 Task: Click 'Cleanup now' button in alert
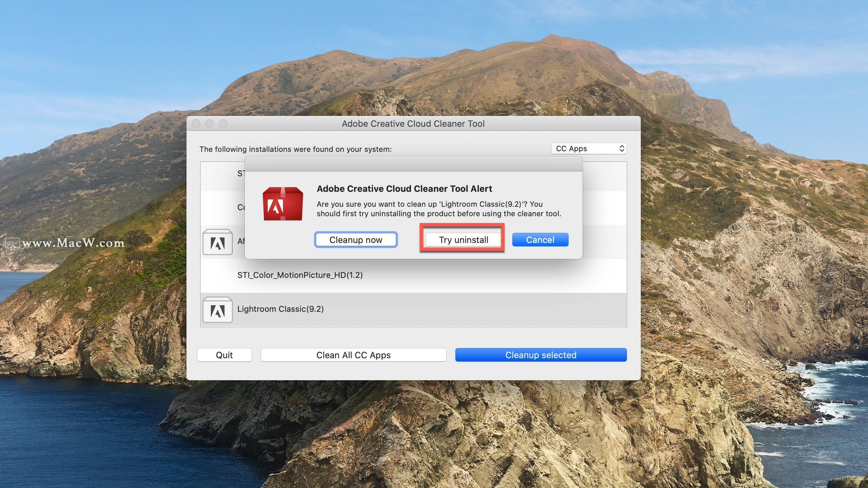(x=355, y=240)
